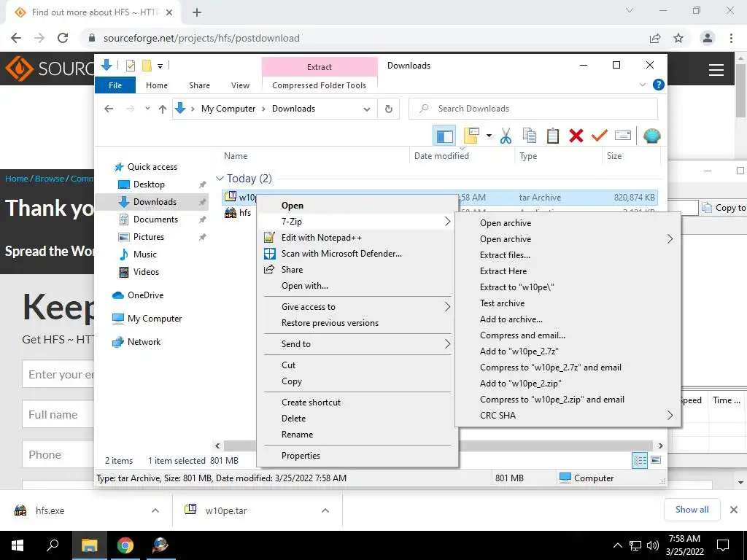Open the Windows Start menu
The width and height of the screenshot is (747, 560).
click(x=18, y=545)
